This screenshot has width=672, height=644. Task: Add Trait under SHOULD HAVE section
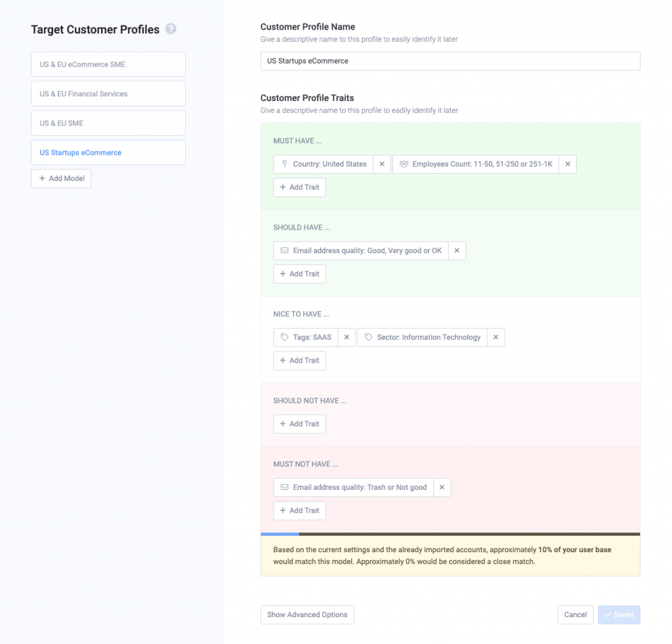[299, 273]
